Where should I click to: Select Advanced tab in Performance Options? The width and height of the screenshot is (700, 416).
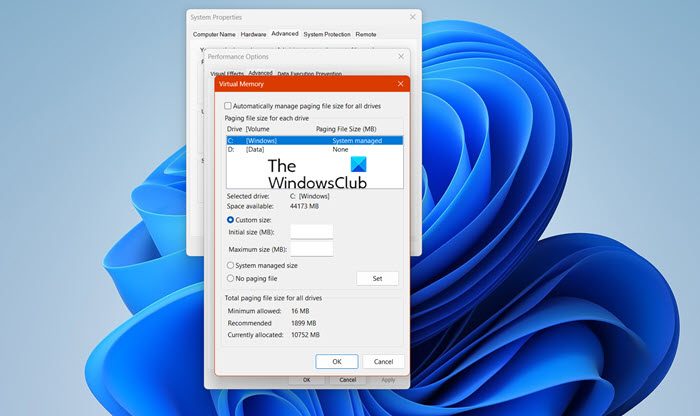click(x=260, y=73)
